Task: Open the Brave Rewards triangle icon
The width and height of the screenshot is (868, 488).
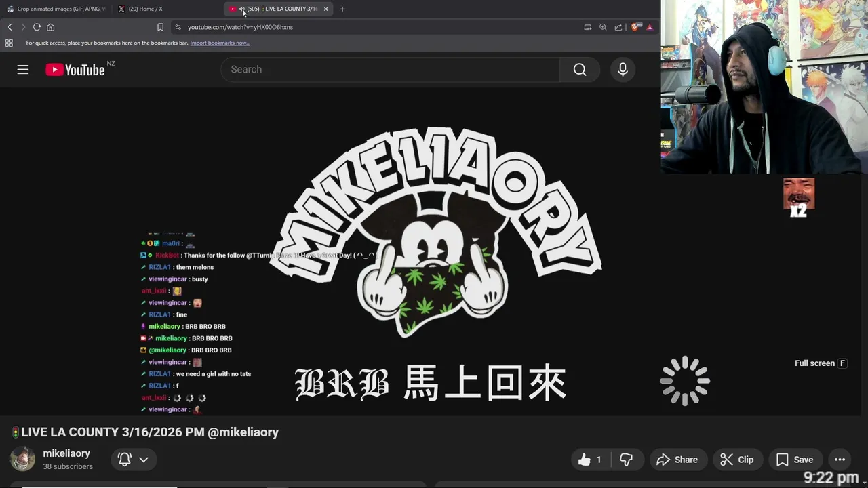Action: pyautogui.click(x=650, y=27)
